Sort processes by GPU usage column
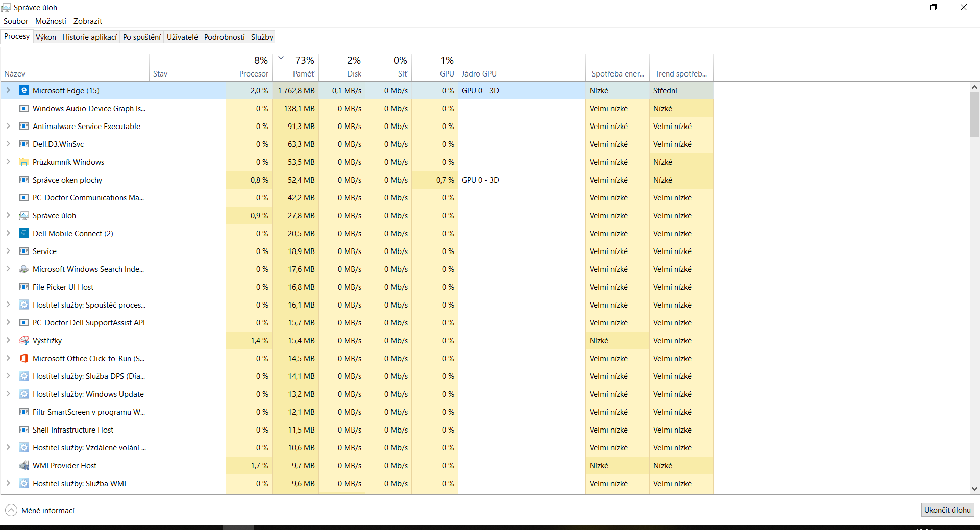The width and height of the screenshot is (980, 530). [x=435, y=67]
